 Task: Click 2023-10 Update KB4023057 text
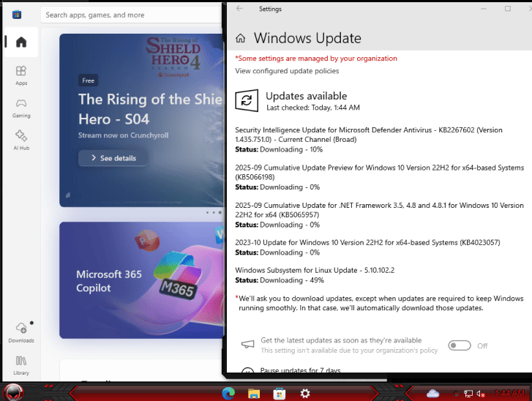(x=367, y=242)
